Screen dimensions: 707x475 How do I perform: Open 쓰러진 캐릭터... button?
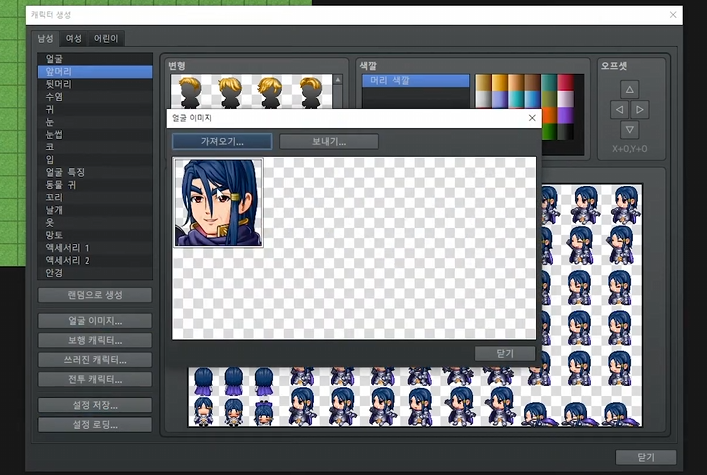coord(95,360)
